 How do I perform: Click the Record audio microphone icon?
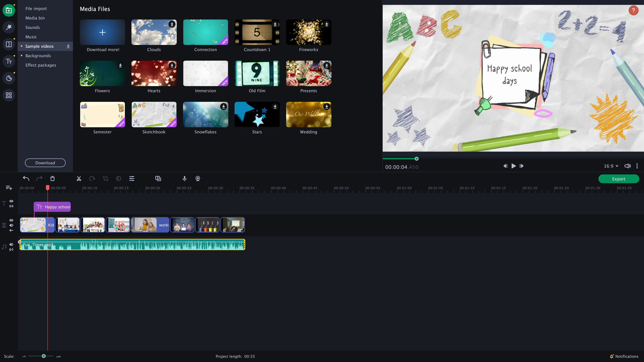(184, 179)
